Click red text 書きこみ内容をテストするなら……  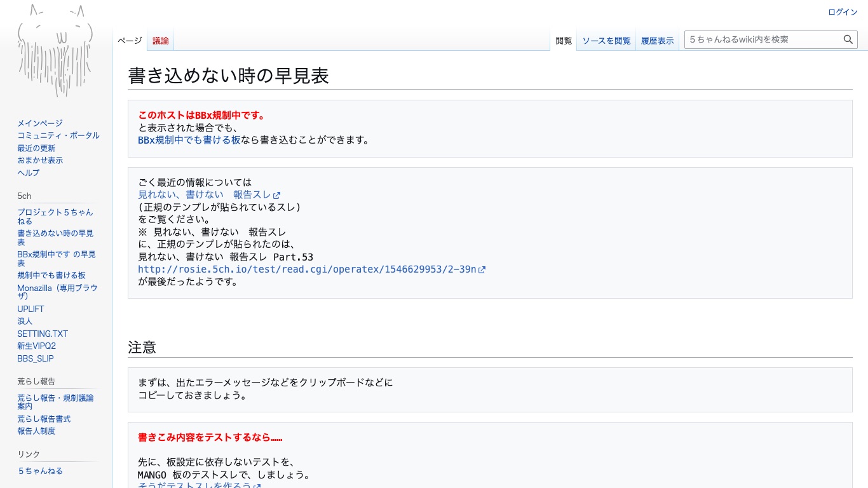210,438
